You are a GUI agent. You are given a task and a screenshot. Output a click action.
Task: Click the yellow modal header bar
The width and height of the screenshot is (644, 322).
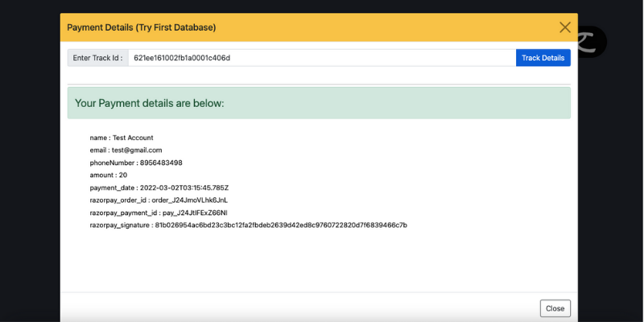tap(319, 27)
